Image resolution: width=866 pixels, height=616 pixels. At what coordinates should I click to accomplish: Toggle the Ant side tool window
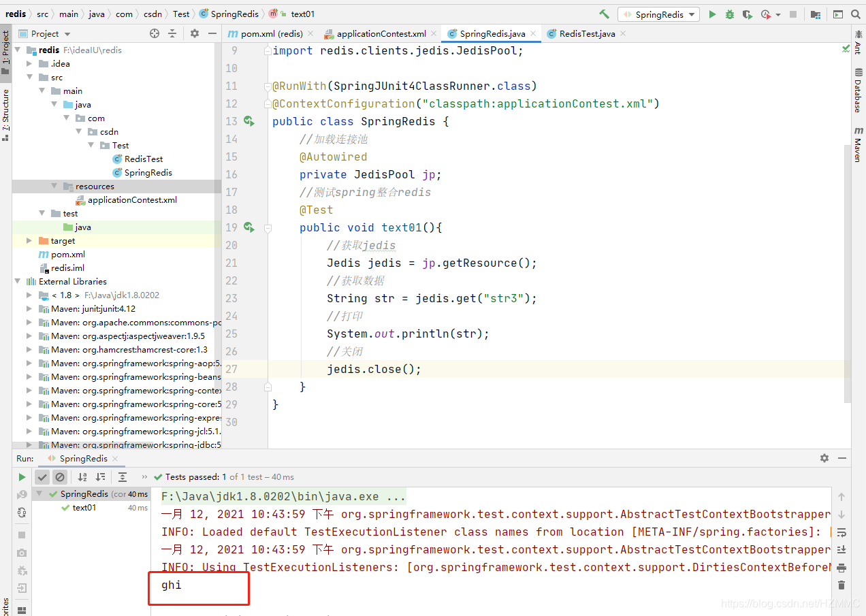click(859, 42)
